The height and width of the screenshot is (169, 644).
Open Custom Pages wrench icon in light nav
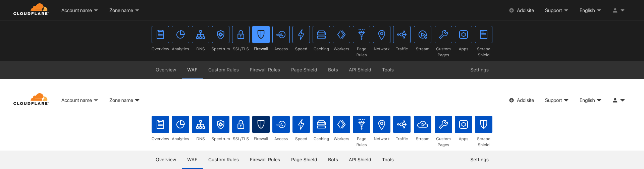443,124
